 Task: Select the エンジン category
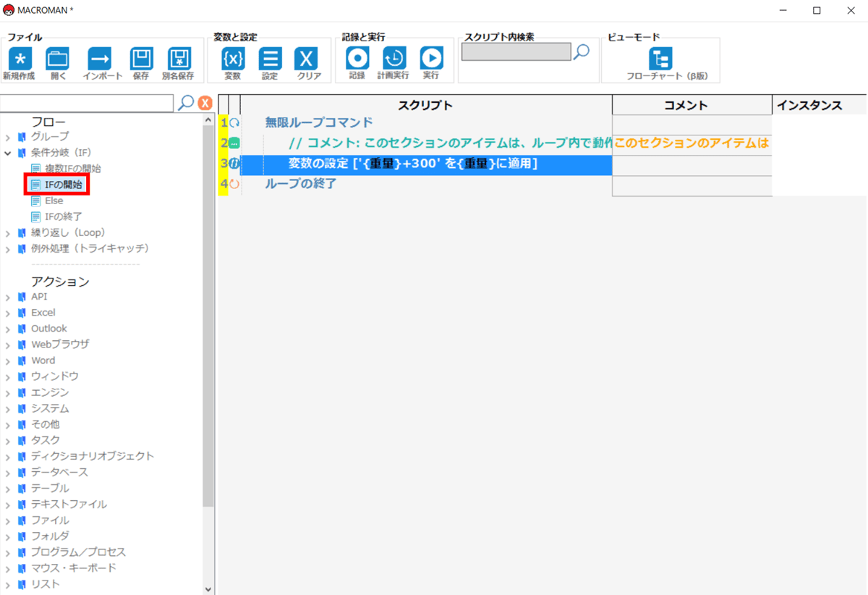(50, 392)
